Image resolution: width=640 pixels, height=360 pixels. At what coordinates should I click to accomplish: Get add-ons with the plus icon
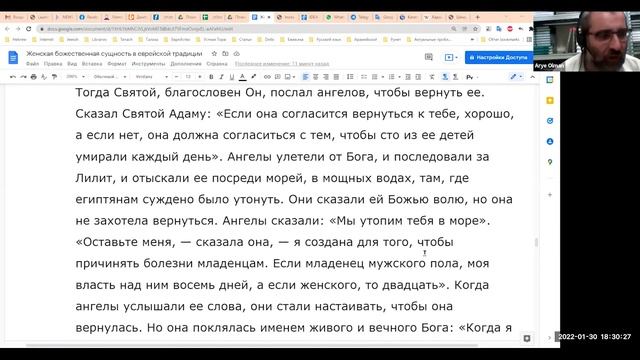coord(550,195)
